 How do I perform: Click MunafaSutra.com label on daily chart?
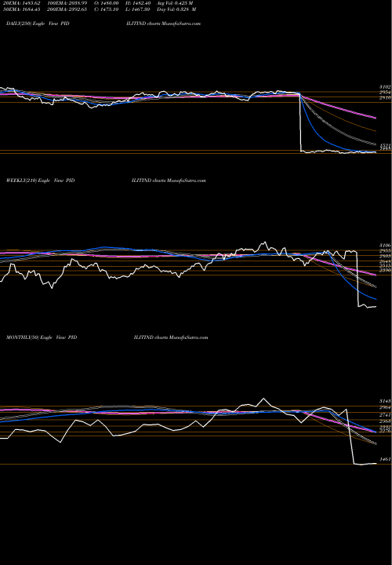coord(181,24)
